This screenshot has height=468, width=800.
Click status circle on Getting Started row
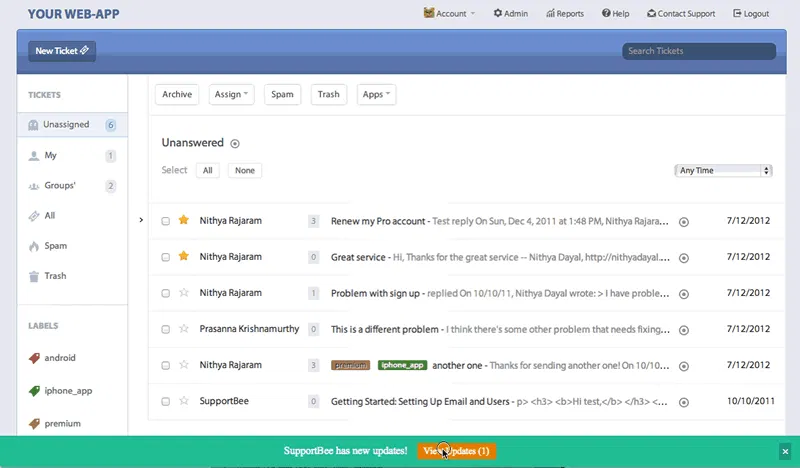[684, 403]
